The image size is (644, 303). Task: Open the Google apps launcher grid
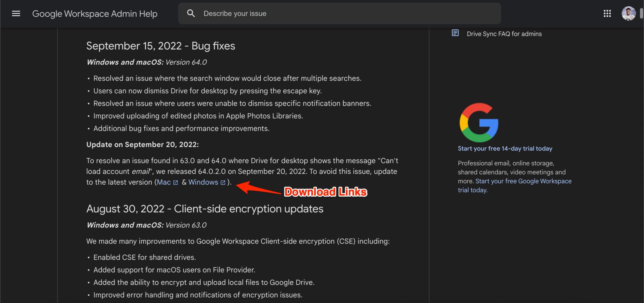pos(608,13)
